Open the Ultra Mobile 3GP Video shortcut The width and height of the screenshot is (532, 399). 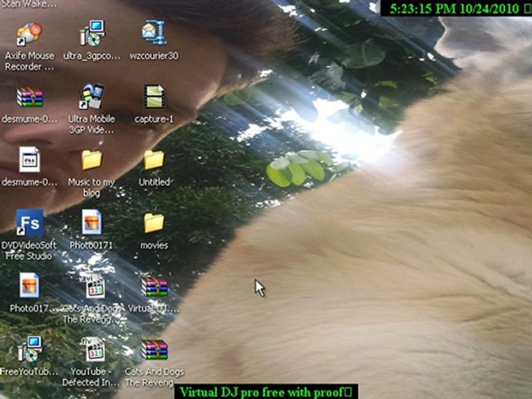(91, 96)
